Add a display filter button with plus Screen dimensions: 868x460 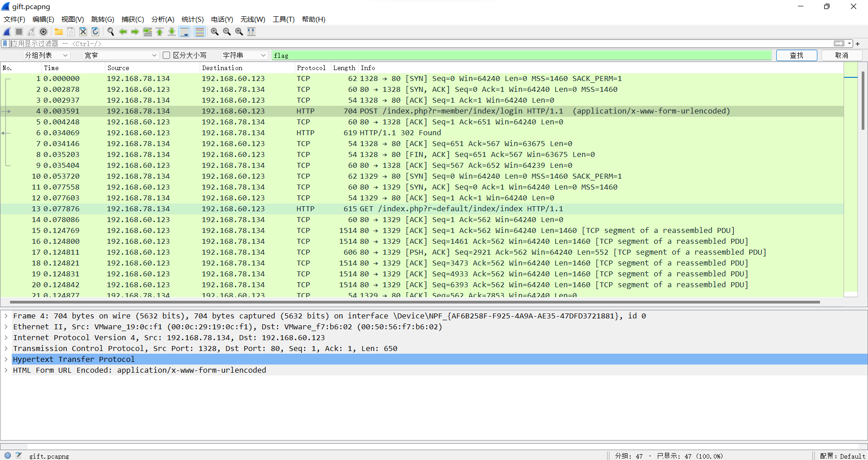(x=858, y=44)
